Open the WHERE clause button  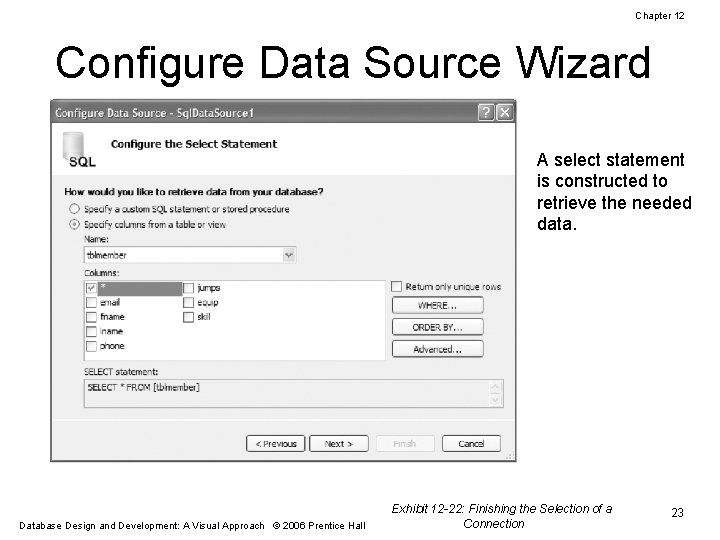[x=438, y=305]
